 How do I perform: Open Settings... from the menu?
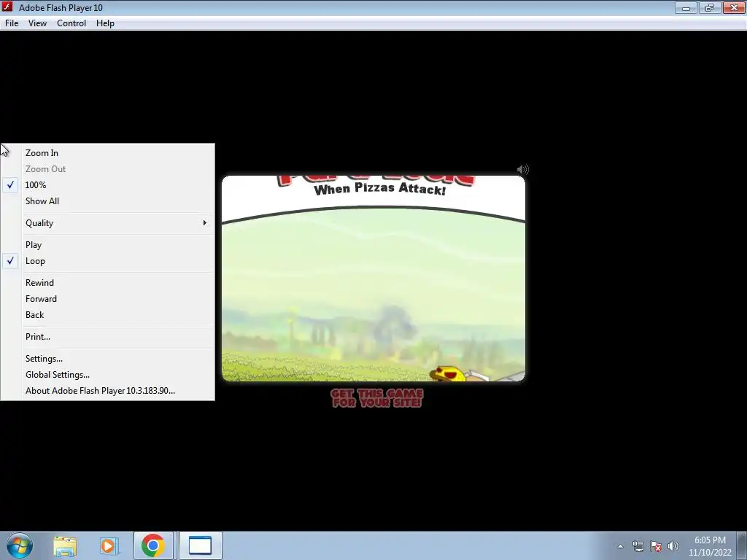click(x=108, y=359)
